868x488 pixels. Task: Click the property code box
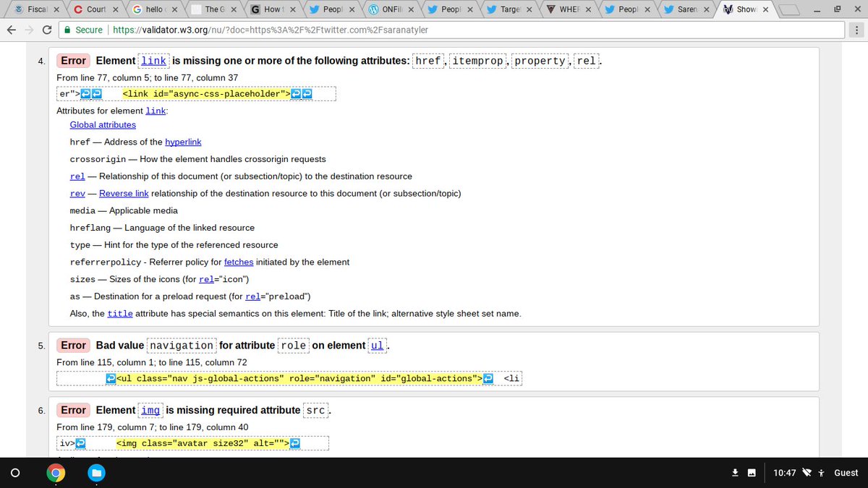point(540,61)
